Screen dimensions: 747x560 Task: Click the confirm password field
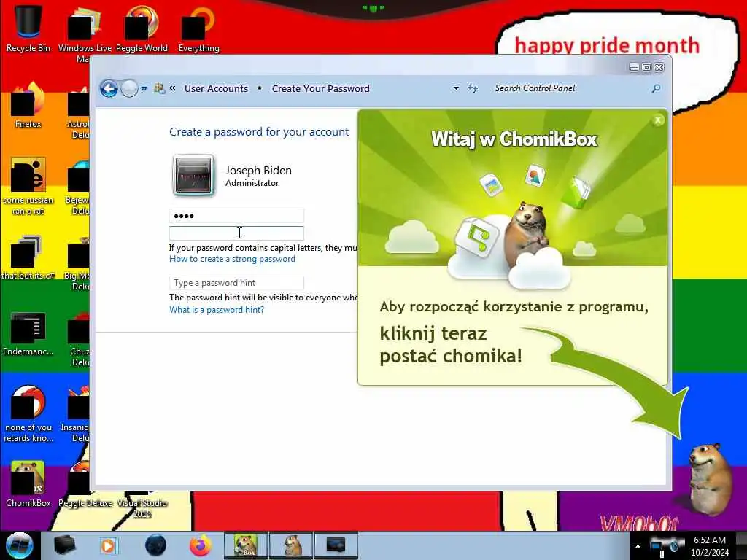tap(236, 233)
